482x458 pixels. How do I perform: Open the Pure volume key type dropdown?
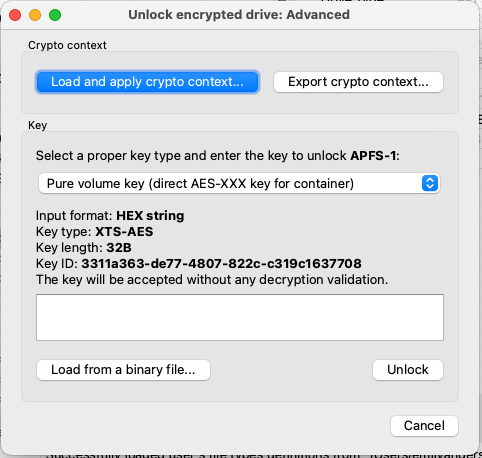pos(239,183)
